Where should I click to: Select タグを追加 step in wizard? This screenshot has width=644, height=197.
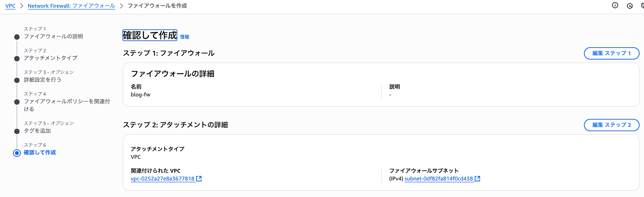tap(37, 131)
